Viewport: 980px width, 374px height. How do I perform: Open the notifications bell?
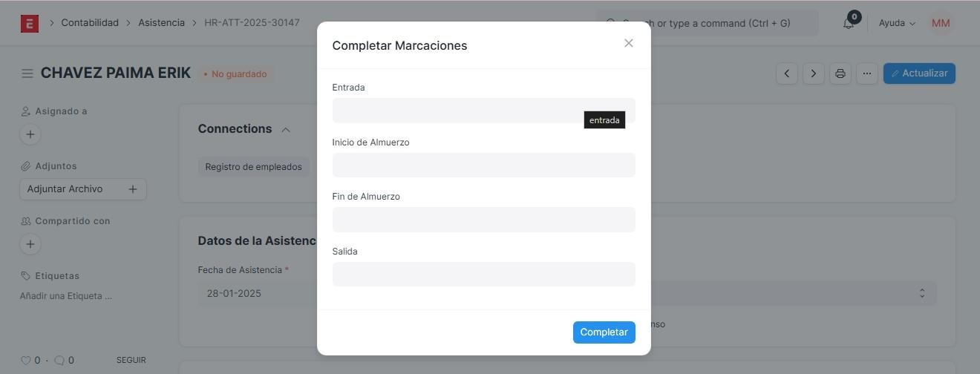pos(849,23)
